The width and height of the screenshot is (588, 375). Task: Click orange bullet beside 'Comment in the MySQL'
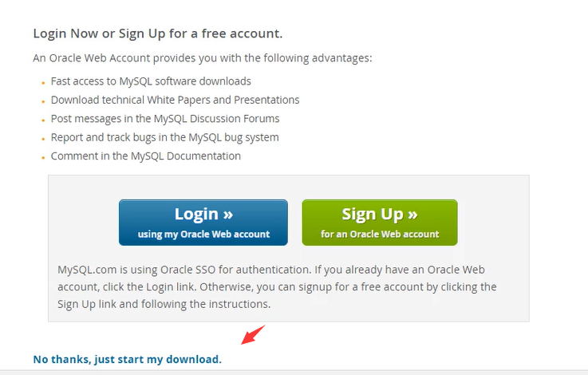[43, 157]
